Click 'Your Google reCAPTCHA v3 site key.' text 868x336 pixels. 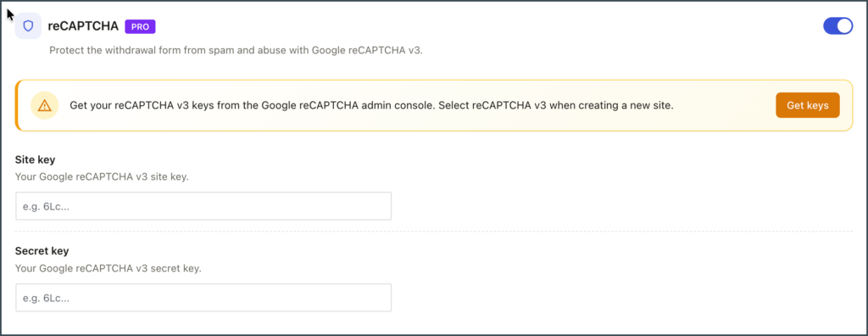(x=102, y=177)
